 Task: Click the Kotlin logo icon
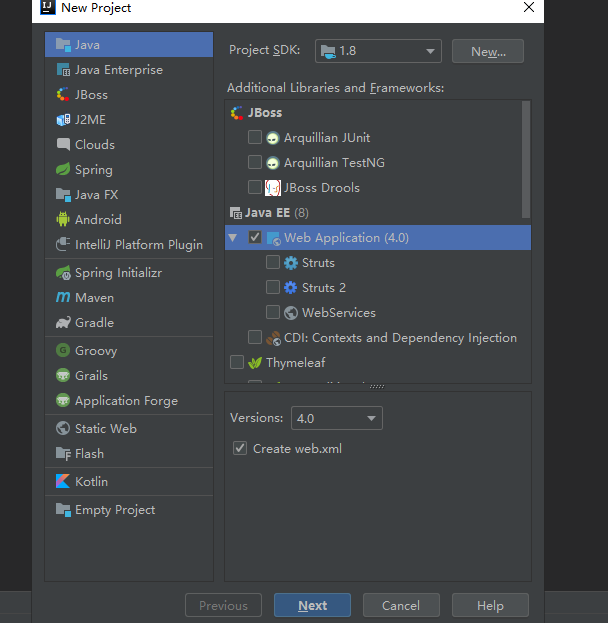click(63, 481)
